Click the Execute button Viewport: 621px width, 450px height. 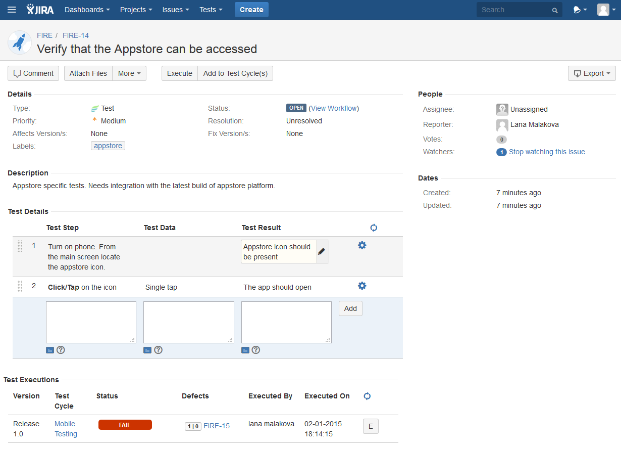pyautogui.click(x=179, y=73)
